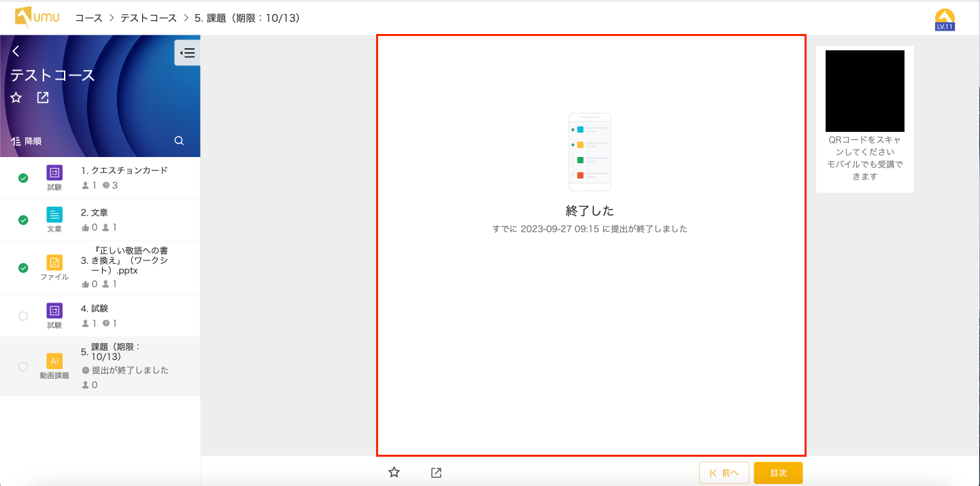
Task: Click the bottom external share icon
Action: pos(437,472)
